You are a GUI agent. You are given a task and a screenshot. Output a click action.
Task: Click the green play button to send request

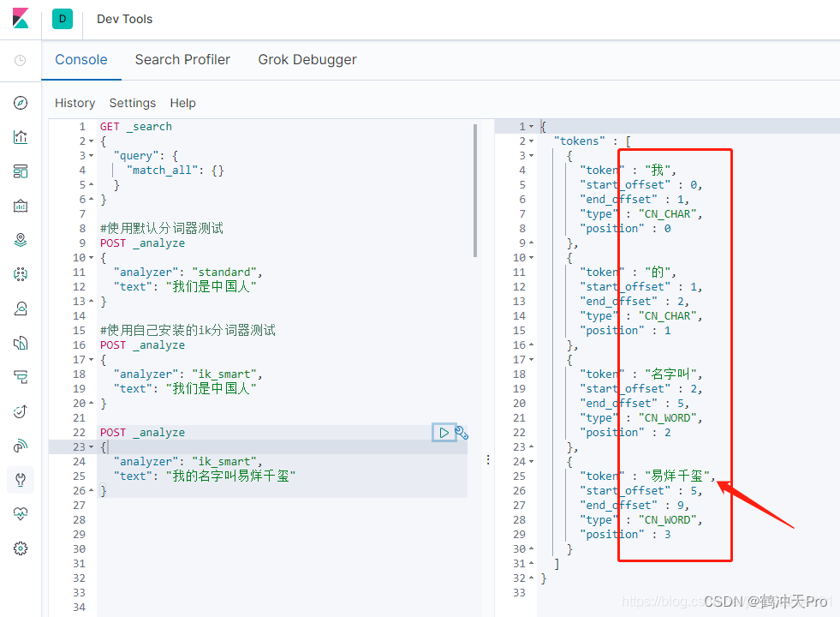pos(444,433)
